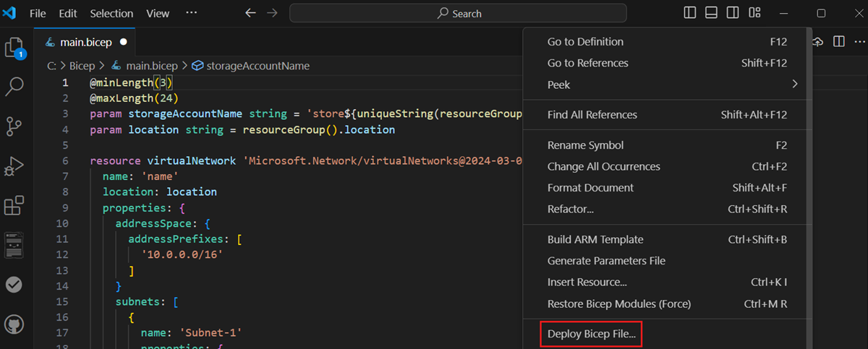Open the Selection menu
Screen dimensions: 868x349
[x=111, y=13]
